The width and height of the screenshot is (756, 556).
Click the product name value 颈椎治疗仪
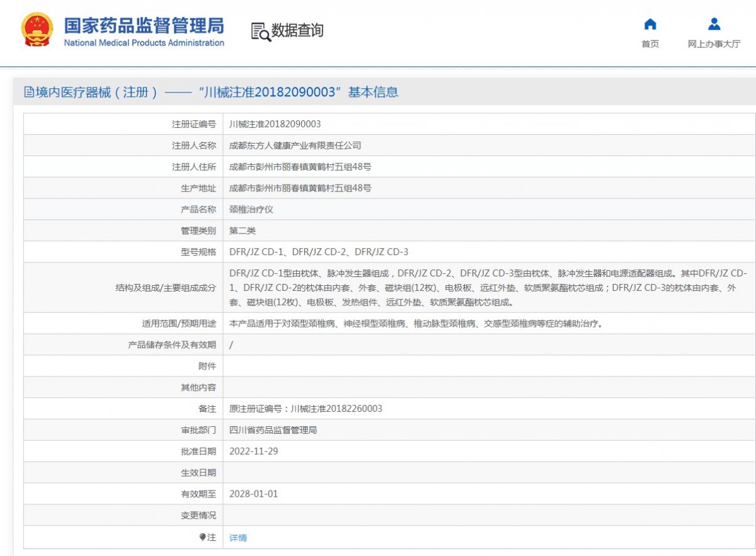pyautogui.click(x=251, y=210)
